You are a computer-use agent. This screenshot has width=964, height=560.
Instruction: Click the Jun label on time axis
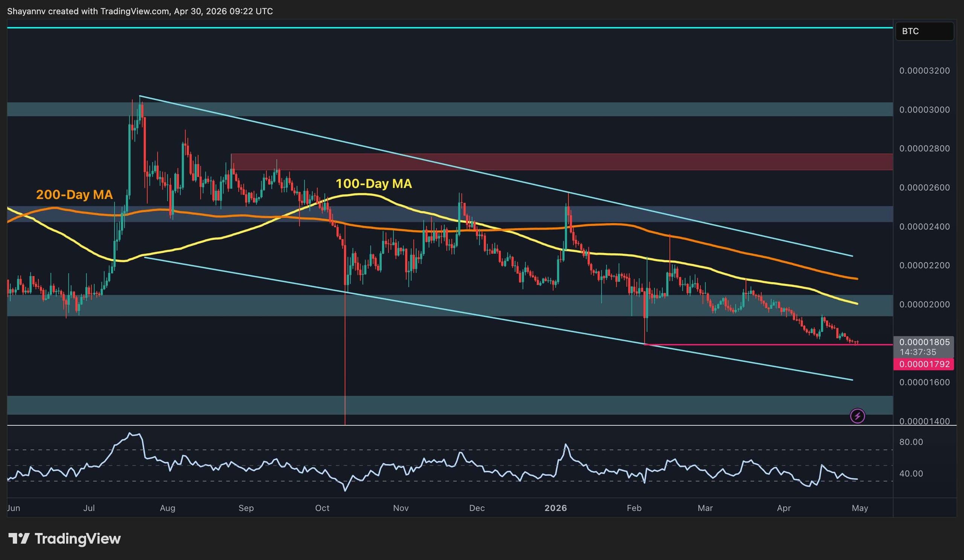pos(14,508)
